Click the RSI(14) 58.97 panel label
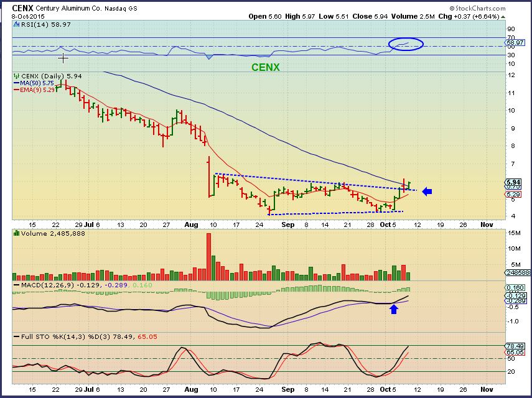Screen dimensions: 532x398 point(46,24)
